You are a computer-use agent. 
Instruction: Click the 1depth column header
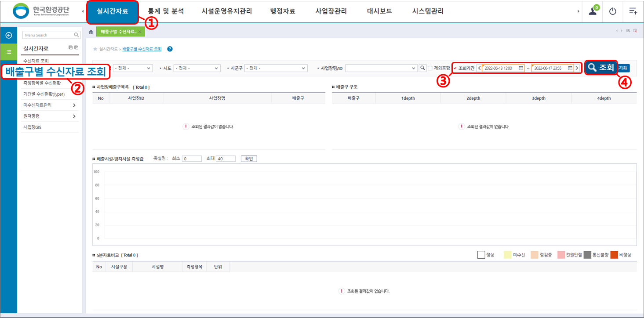click(x=408, y=98)
